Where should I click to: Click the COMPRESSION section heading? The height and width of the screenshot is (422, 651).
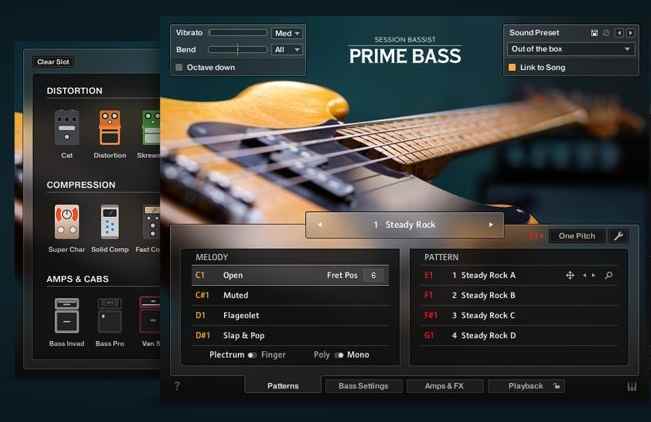81,185
